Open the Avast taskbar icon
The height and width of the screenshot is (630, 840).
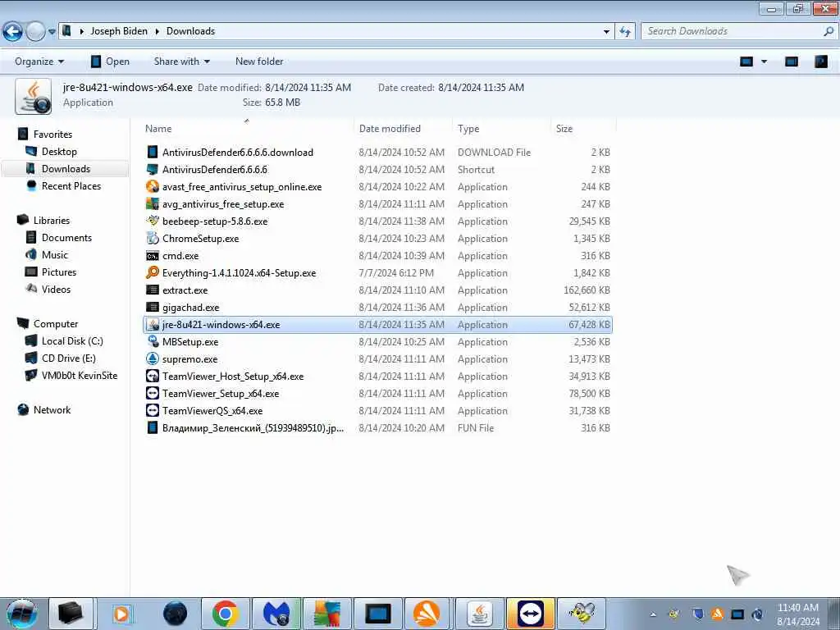(x=427, y=614)
